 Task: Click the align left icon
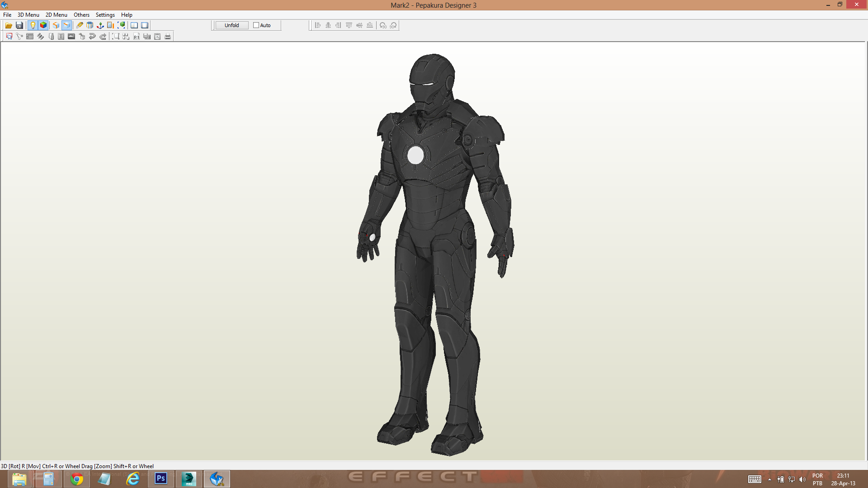[318, 25]
